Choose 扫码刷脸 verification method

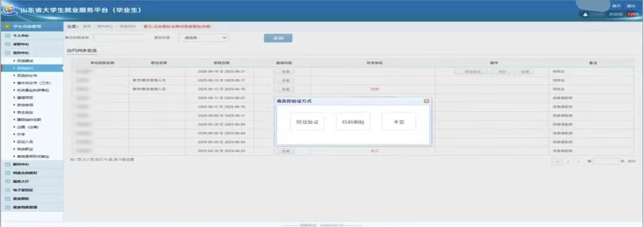353,122
